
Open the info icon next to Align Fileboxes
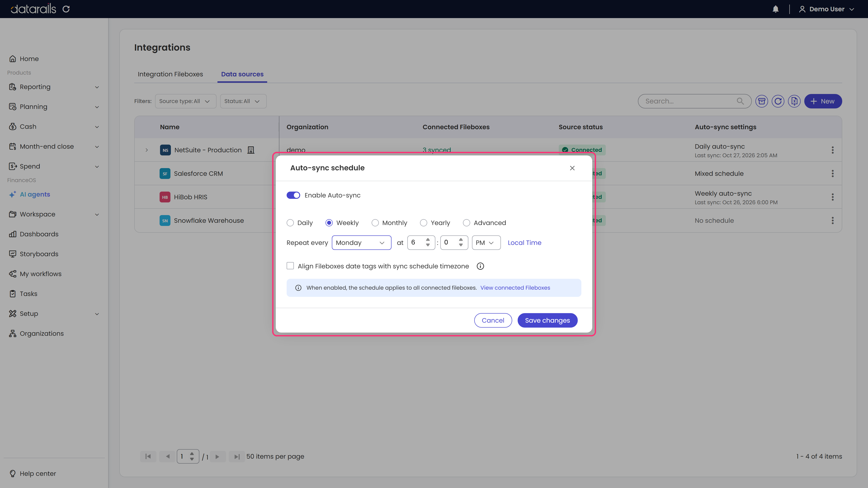tap(480, 266)
